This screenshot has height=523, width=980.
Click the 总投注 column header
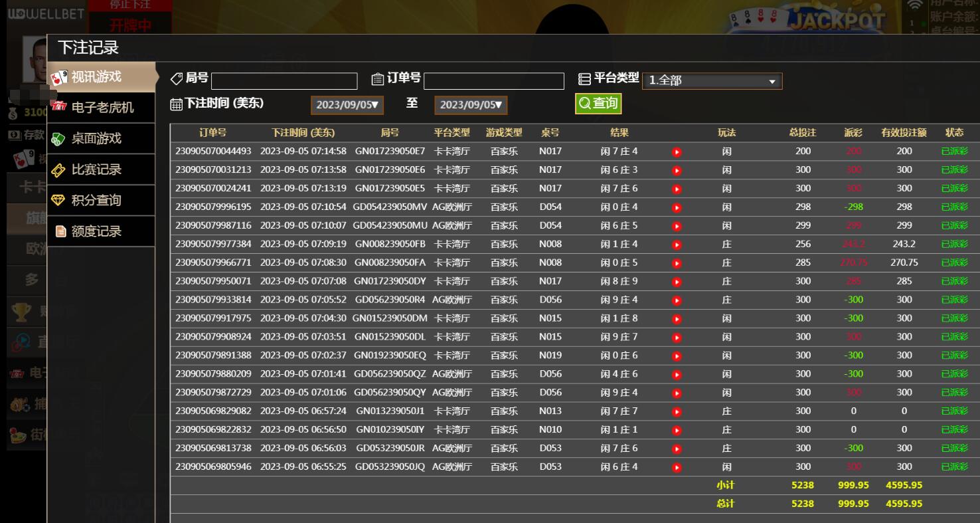(x=803, y=133)
